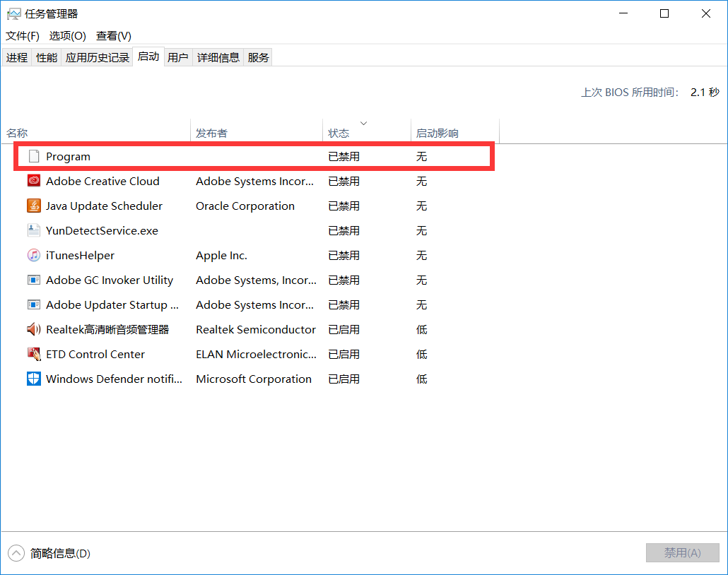Screen dimensions: 728x575
Task: Click the Task Manager title bar icon
Action: 13,14
